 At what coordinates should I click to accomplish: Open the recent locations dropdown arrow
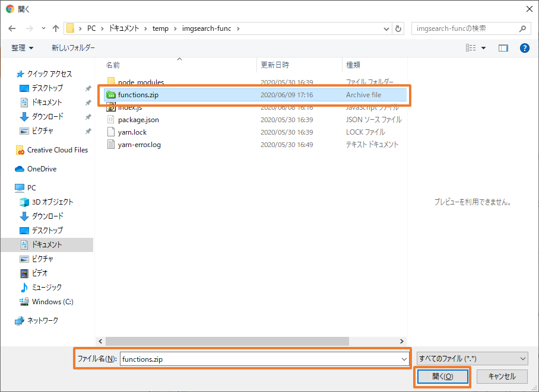coord(43,28)
